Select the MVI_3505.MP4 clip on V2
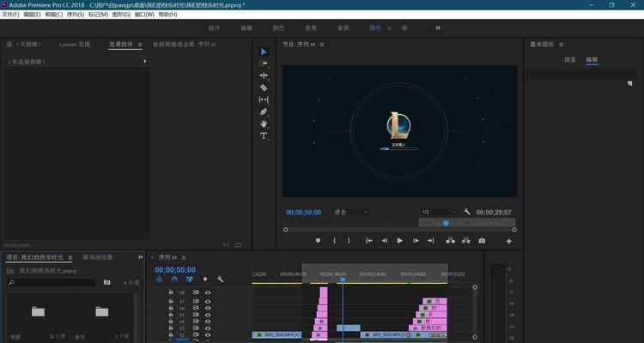 [276, 335]
